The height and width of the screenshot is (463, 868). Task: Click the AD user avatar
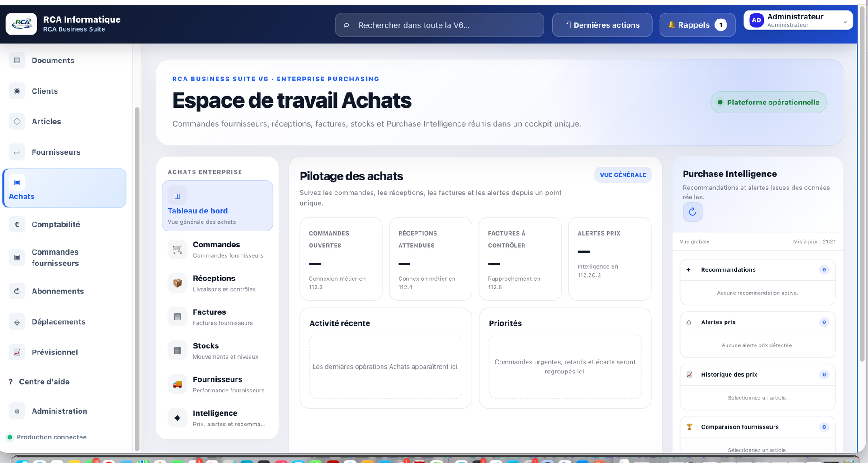click(x=756, y=20)
